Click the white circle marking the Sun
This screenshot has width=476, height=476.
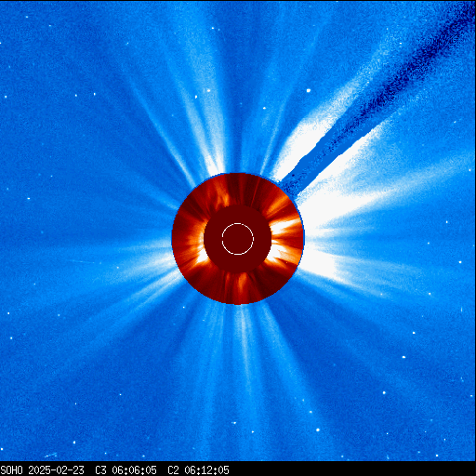[238, 239]
